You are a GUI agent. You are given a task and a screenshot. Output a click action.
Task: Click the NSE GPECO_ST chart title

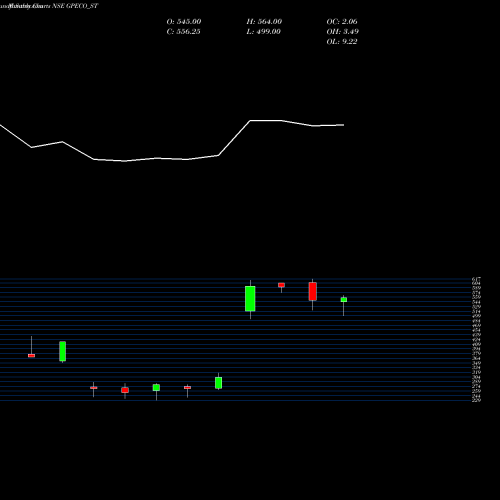click(49, 6)
